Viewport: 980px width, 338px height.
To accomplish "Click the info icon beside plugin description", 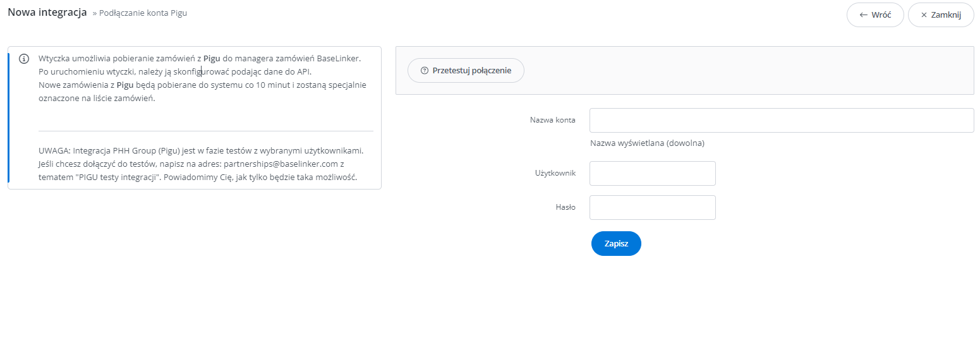I will 24,59.
